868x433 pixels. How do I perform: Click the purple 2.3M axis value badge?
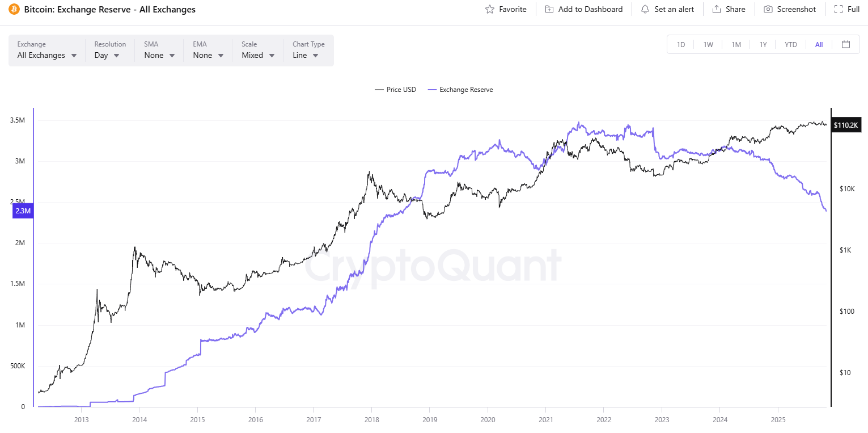(23, 211)
